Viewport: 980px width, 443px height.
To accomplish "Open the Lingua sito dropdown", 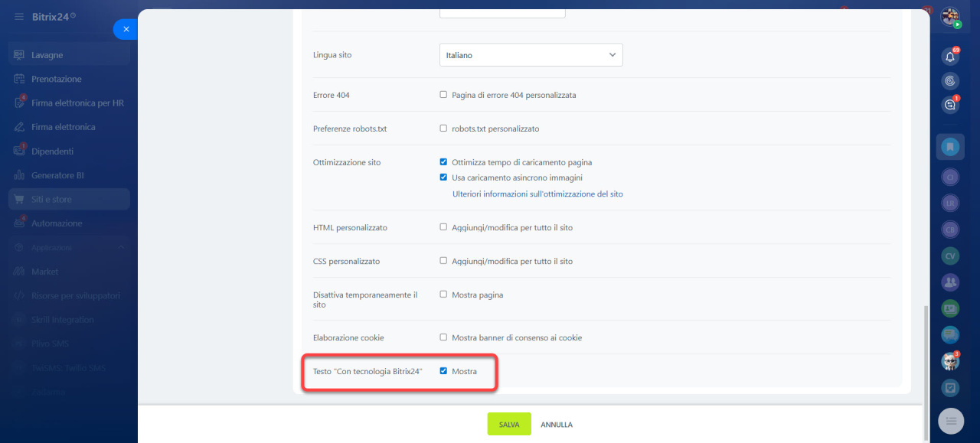I will coord(531,55).
